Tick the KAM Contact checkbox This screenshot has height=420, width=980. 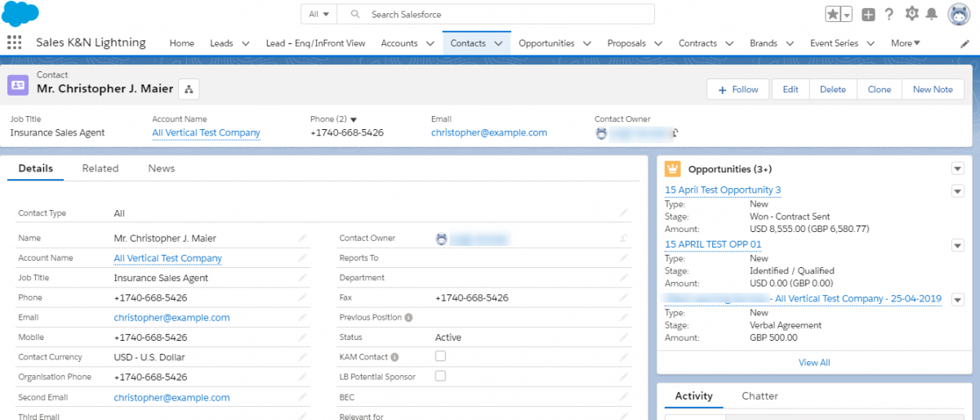(440, 356)
